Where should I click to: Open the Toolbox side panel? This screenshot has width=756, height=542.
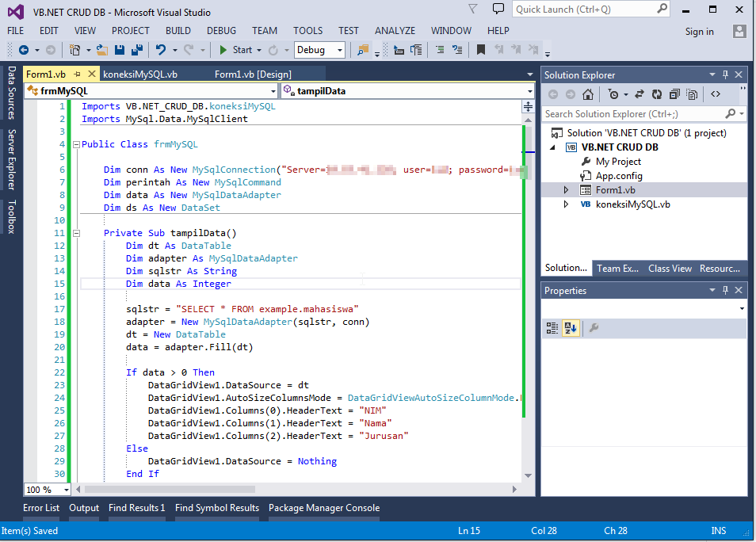[12, 217]
